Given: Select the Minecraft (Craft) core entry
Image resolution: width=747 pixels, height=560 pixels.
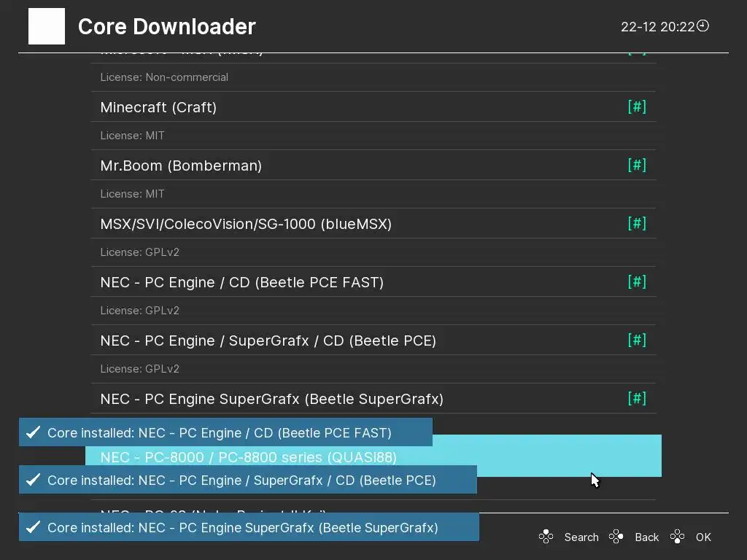Looking at the screenshot, I should tap(158, 107).
